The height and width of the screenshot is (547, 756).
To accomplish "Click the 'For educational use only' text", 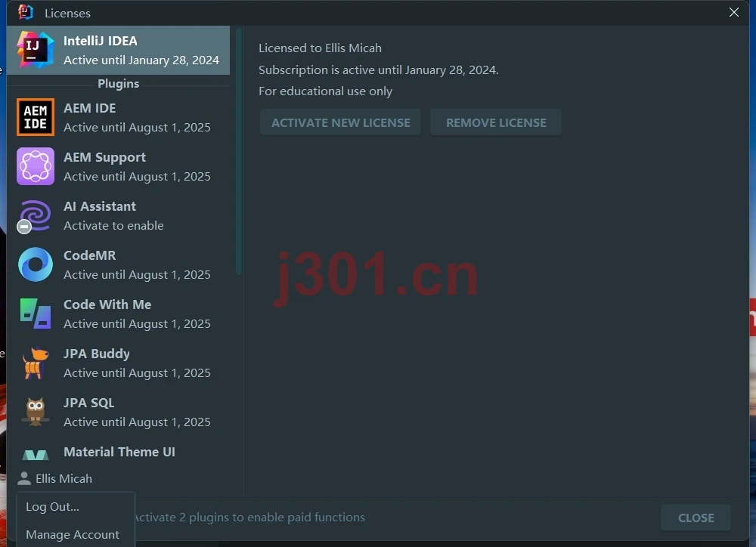I will 325,91.
